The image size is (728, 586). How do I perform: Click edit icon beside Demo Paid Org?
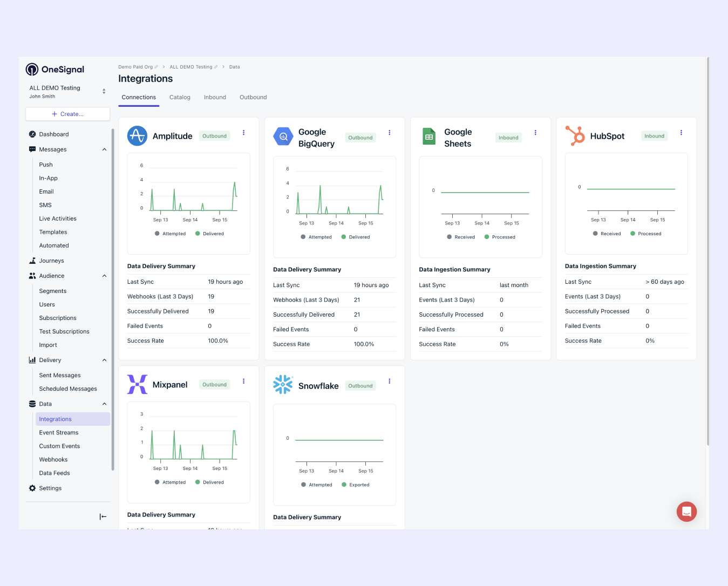point(157,67)
